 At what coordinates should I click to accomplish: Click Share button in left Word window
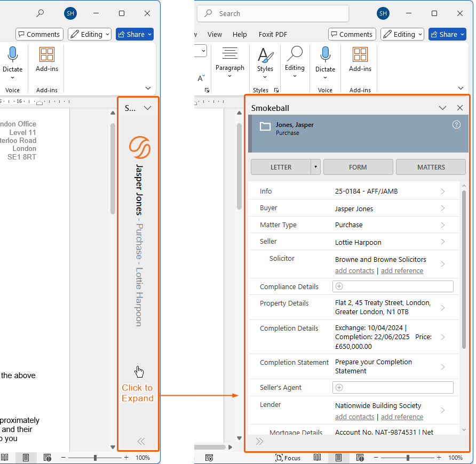point(135,34)
